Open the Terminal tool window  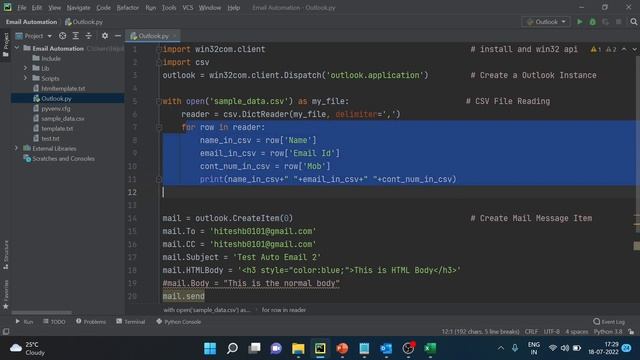tap(131, 322)
